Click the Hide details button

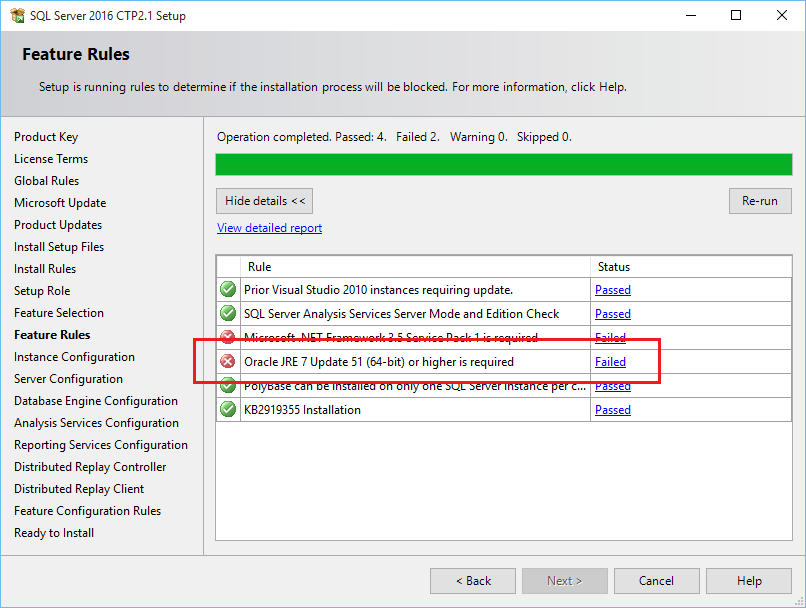(x=264, y=201)
